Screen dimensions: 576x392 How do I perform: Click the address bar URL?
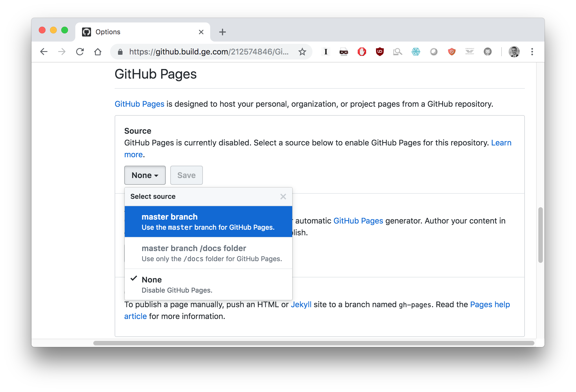point(209,52)
